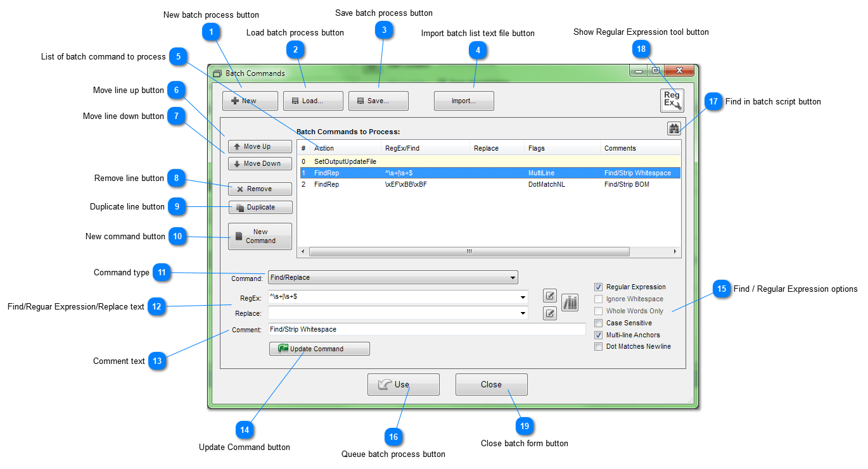Click the library books icon next to RegEx
Viewport: 868px width, 469px height.
[570, 303]
